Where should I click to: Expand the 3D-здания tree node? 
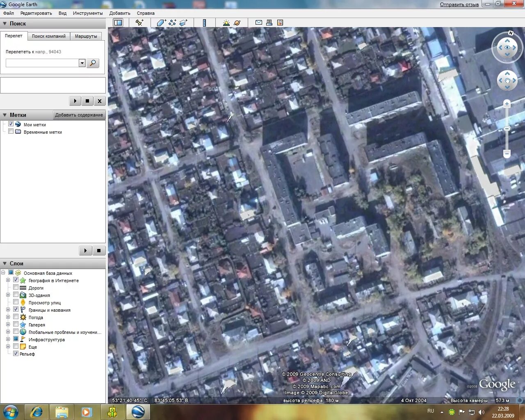click(x=8, y=295)
